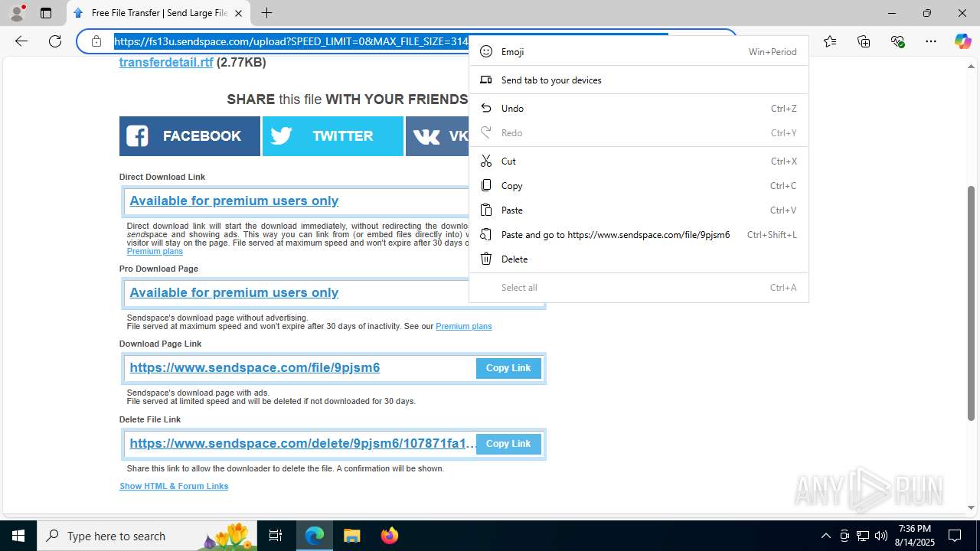The width and height of the screenshot is (980, 551).
Task: Select Copy in context menu
Action: click(x=639, y=185)
